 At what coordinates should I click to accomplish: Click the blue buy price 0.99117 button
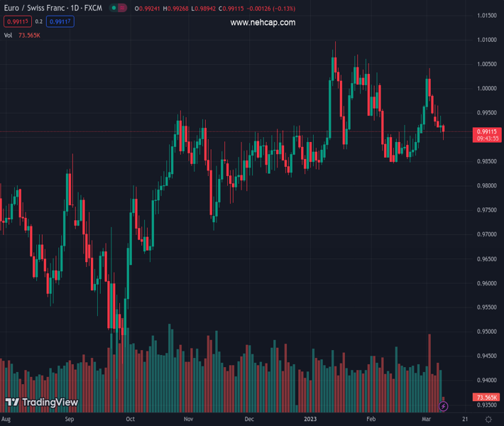pos(60,22)
